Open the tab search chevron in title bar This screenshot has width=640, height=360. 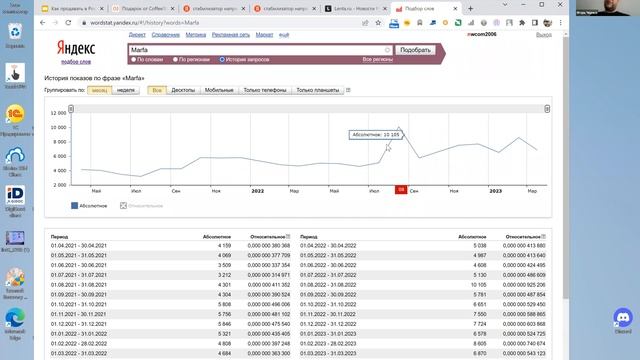(x=505, y=5)
